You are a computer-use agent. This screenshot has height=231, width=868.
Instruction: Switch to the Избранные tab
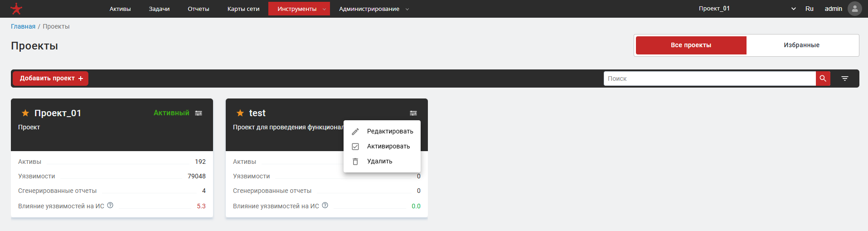coord(801,45)
